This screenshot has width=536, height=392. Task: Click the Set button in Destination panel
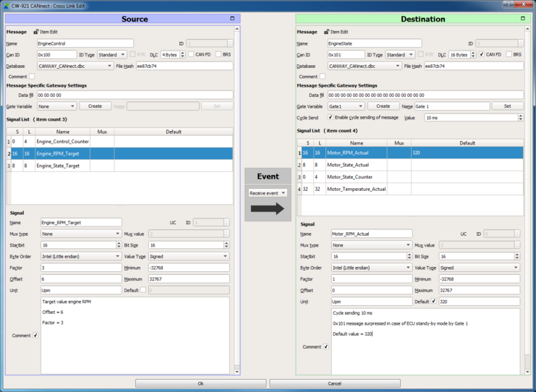(x=507, y=106)
